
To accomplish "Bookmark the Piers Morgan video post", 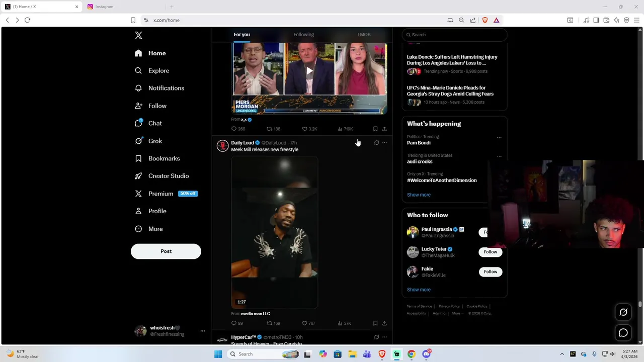I will (x=375, y=129).
